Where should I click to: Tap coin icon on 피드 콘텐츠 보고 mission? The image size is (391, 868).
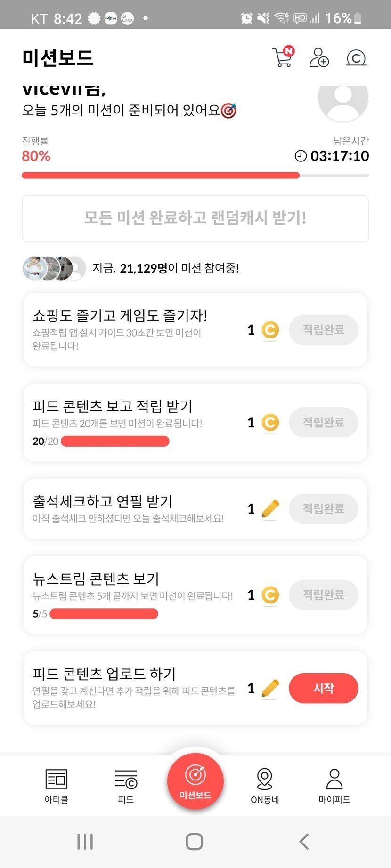coord(270,423)
